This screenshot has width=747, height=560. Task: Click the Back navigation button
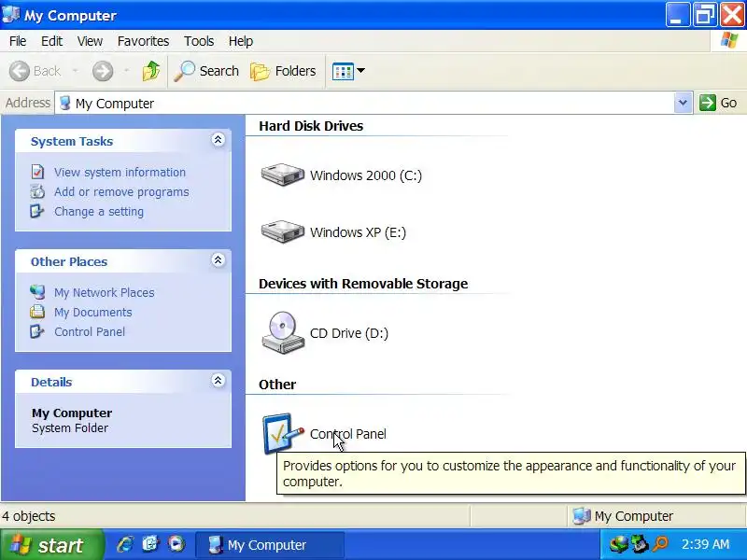(35, 71)
